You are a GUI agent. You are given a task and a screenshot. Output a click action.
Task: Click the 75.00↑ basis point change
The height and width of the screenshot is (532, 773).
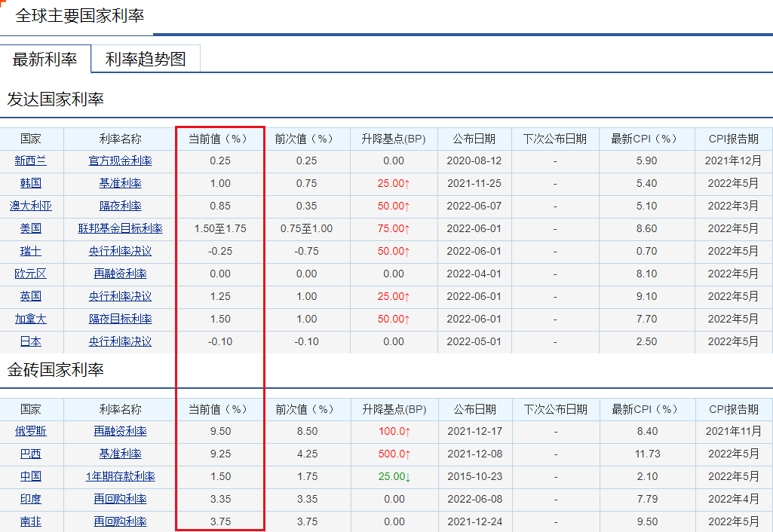tap(394, 228)
